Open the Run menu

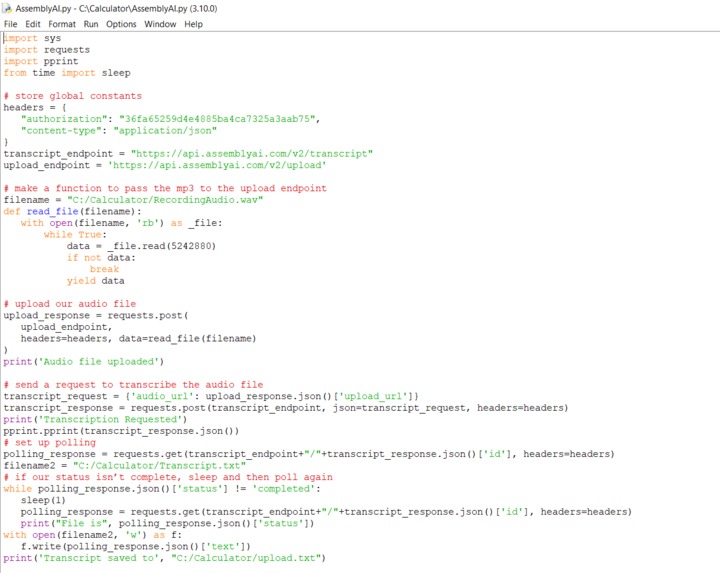(x=91, y=24)
